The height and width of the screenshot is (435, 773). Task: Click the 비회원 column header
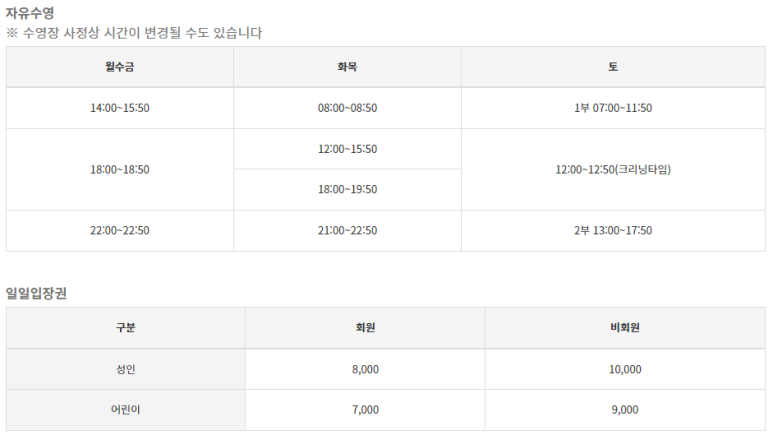pos(625,328)
